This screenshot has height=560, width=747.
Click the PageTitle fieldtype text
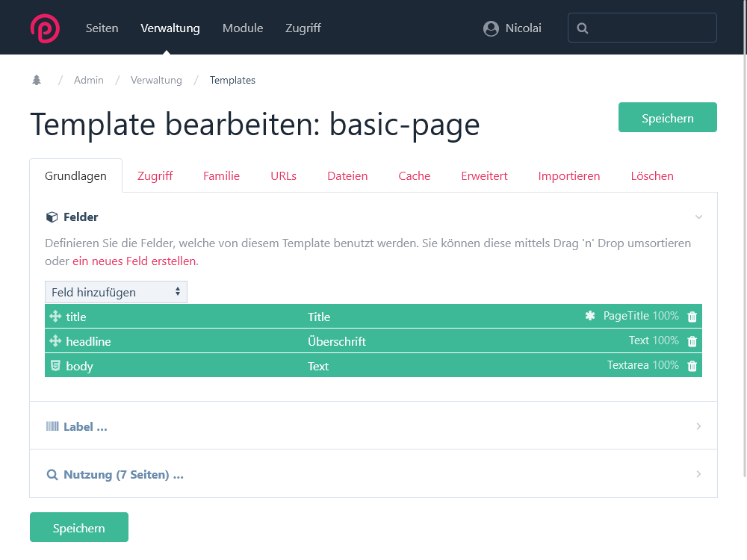pos(626,316)
